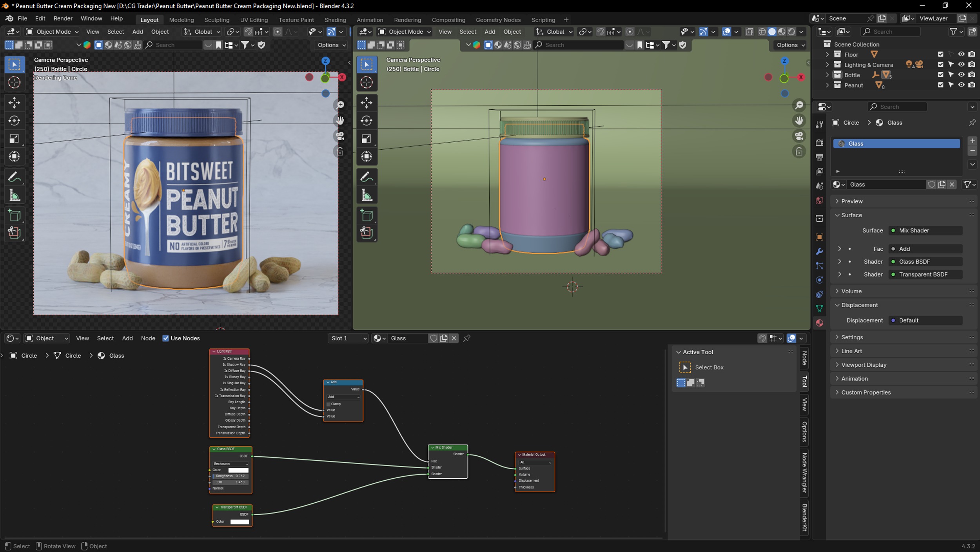Open the BlenderKit sidebar tab
This screenshot has height=552, width=980.
804,518
